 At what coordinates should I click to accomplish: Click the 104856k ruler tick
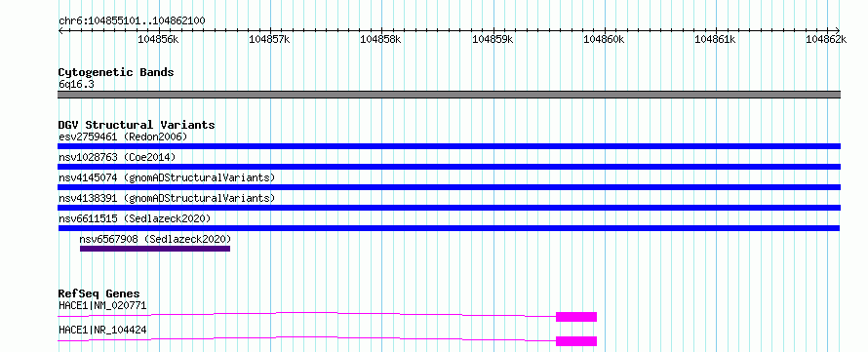(158, 39)
